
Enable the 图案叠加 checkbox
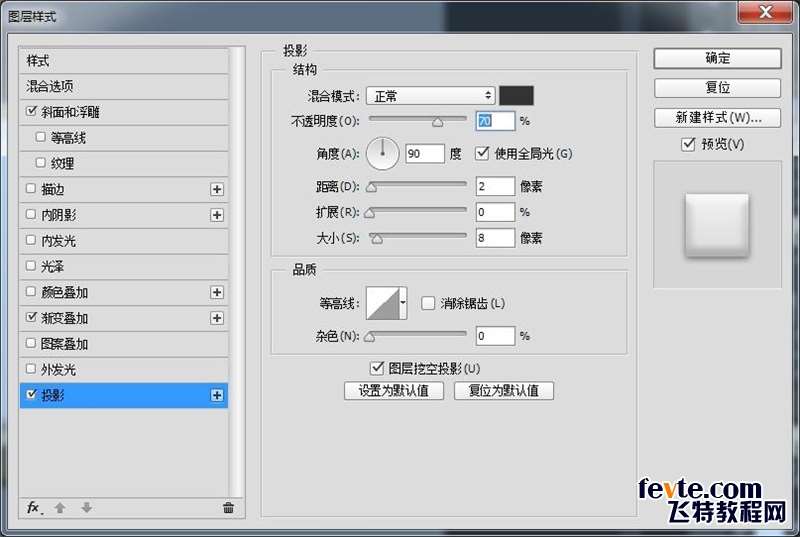click(31, 343)
